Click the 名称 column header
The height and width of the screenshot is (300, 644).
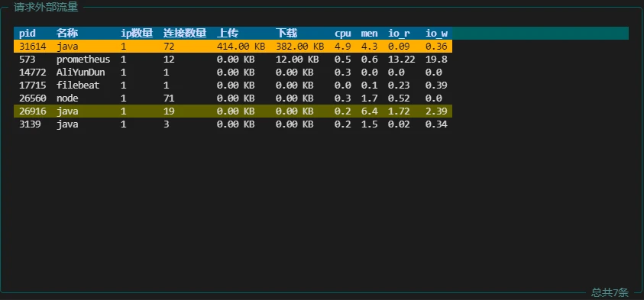pyautogui.click(x=67, y=34)
